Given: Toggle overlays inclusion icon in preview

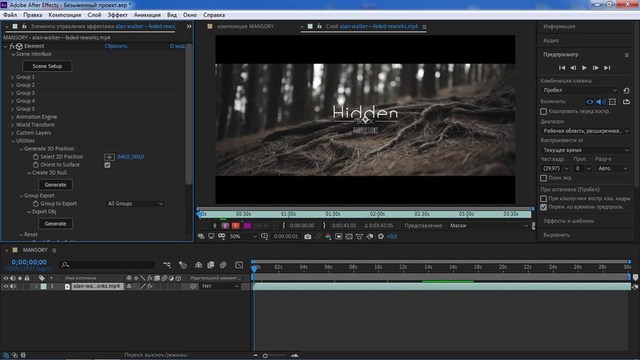Looking at the screenshot, I should coord(612,102).
